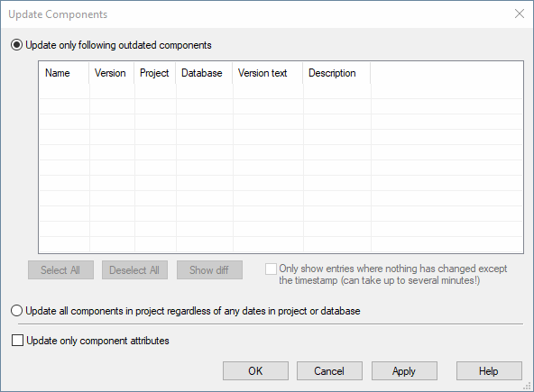Viewport: 534px width, 392px height.
Task: Click the OK button
Action: tap(255, 371)
